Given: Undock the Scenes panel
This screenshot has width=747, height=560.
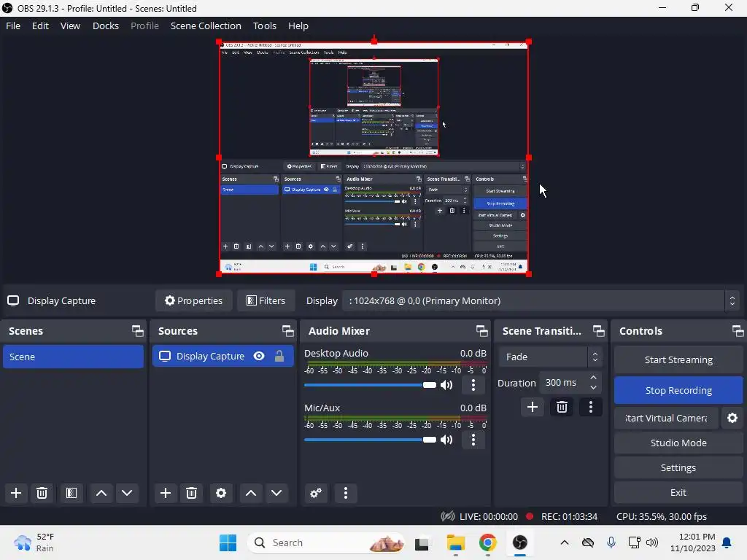Looking at the screenshot, I should coord(138,331).
